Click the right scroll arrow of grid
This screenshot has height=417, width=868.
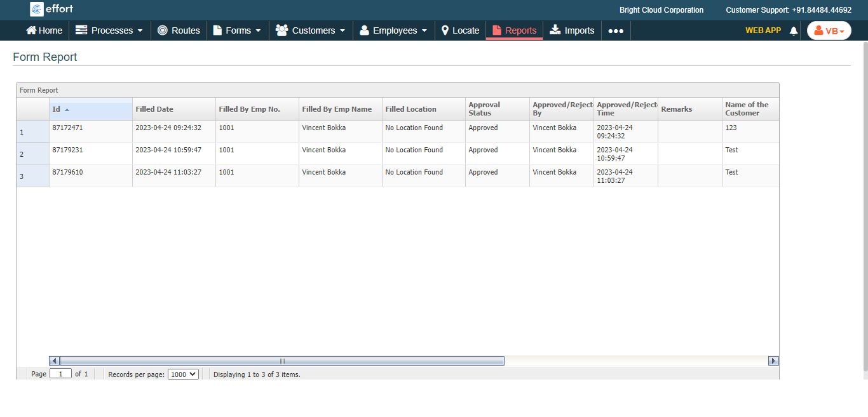773,361
